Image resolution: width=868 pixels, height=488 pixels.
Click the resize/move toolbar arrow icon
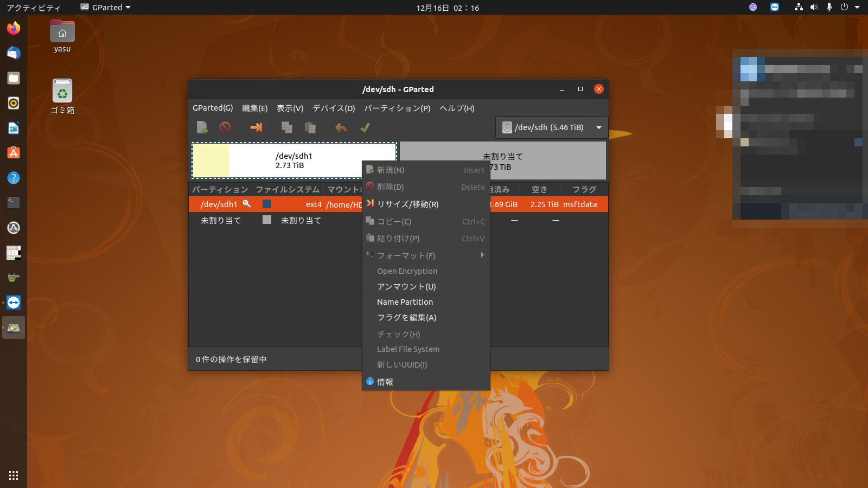(256, 127)
